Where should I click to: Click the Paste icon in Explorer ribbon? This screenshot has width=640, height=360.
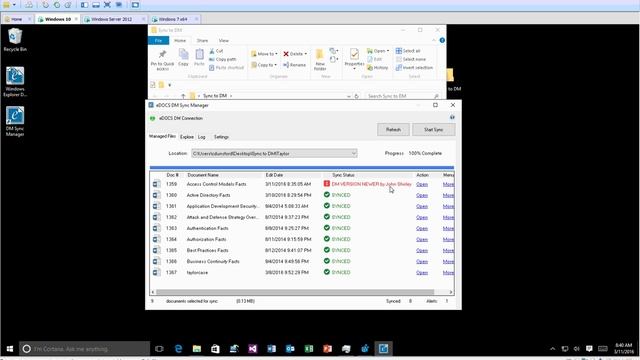tap(199, 58)
